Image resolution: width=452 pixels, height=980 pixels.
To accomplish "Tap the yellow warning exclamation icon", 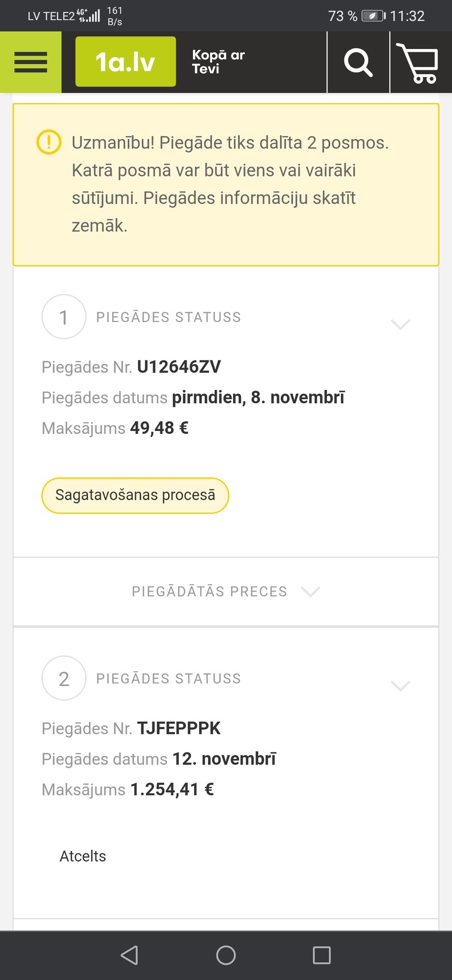I will coord(49,142).
